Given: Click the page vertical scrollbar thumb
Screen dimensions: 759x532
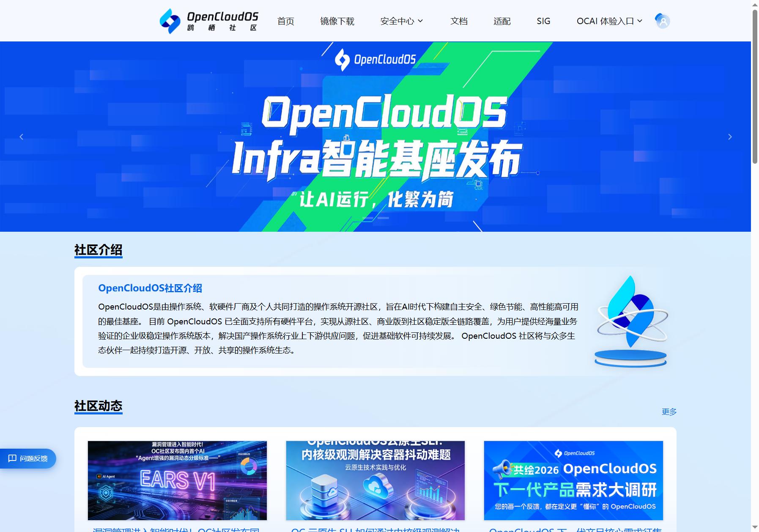Looking at the screenshot, I should pyautogui.click(x=755, y=86).
